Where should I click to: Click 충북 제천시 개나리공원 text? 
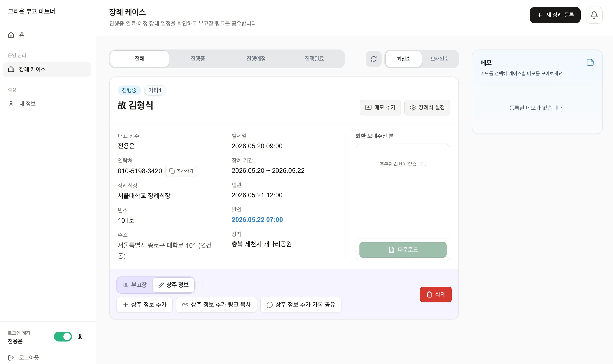[262, 244]
